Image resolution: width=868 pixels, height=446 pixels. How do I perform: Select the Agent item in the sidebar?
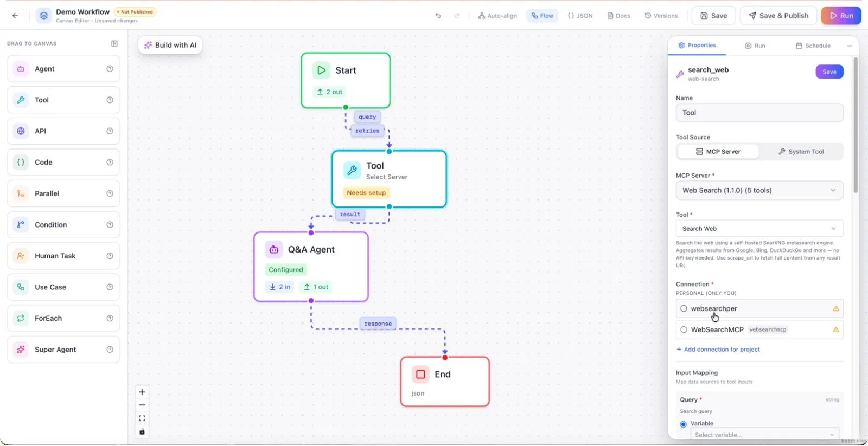(x=63, y=69)
